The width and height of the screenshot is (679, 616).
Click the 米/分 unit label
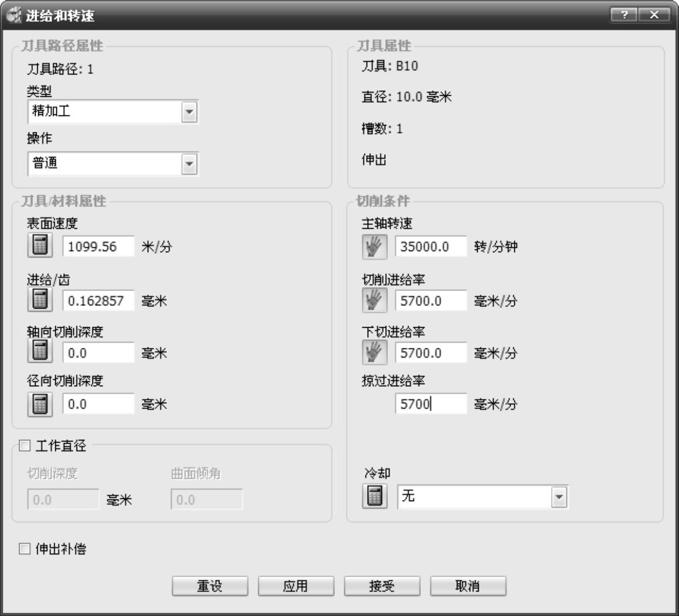(x=156, y=247)
